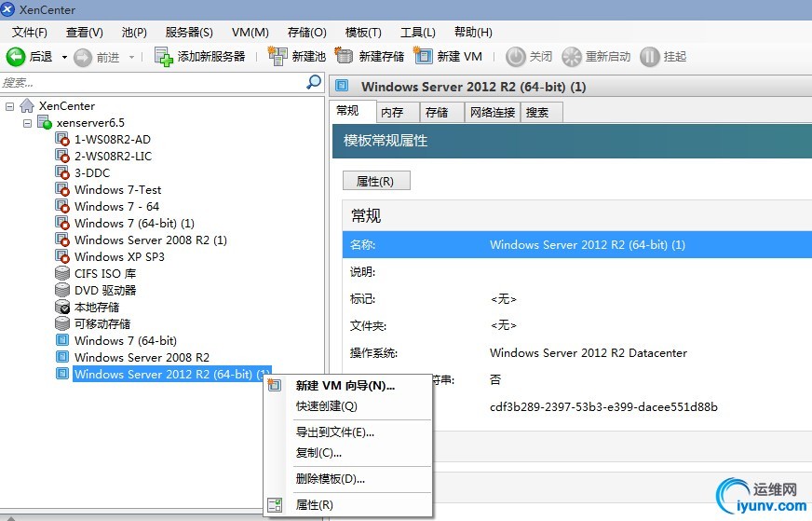This screenshot has width=812, height=521.
Task: Click the UUID value cdf3b289-2397-53b3-e399-dacee551d88b
Action: (x=603, y=407)
